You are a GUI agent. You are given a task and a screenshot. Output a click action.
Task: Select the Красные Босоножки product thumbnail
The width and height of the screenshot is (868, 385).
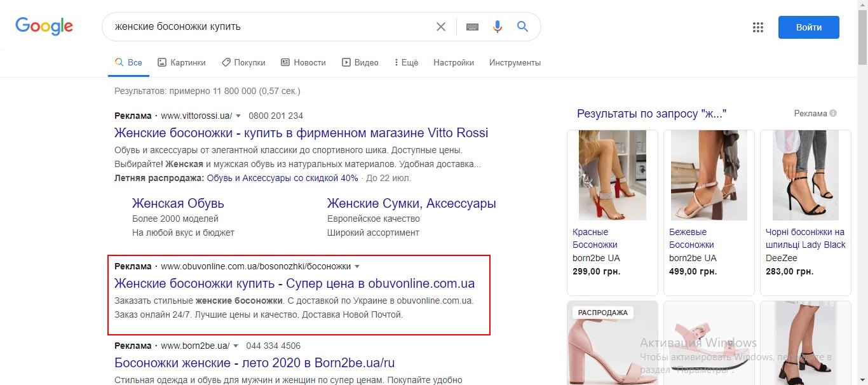(612, 175)
